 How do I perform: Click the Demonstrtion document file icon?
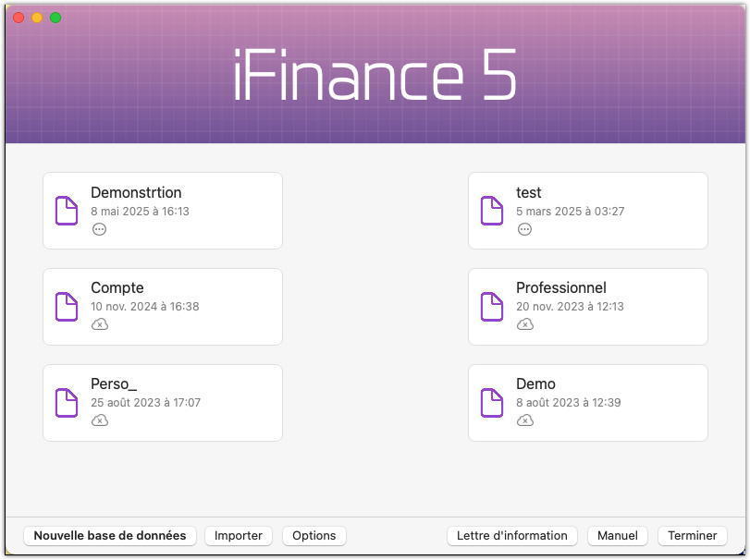click(x=67, y=211)
